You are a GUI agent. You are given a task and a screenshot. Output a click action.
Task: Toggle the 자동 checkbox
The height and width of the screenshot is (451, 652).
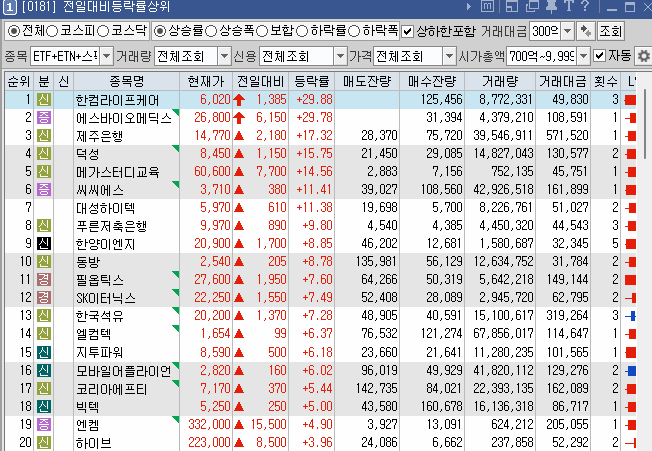coord(599,56)
